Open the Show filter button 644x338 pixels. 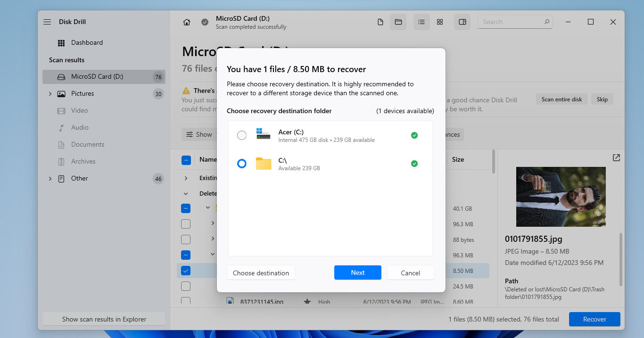tap(199, 134)
